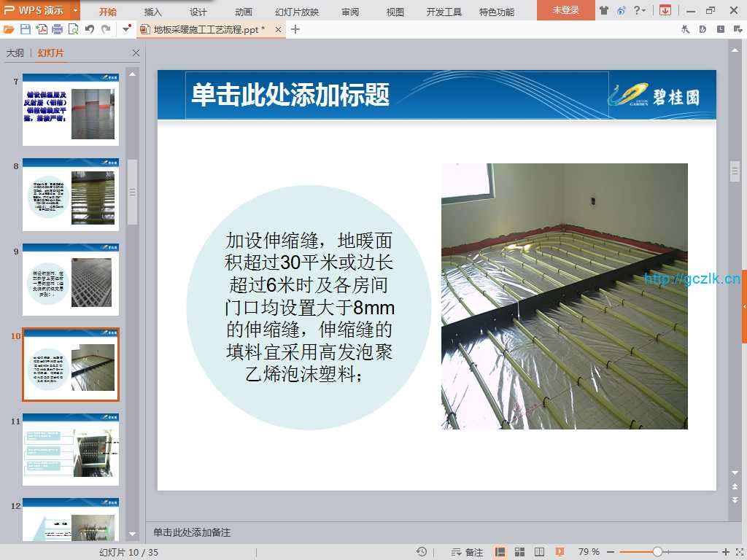Click the Save icon in quick toolbar
Viewport: 747px width, 560px height.
click(x=26, y=29)
